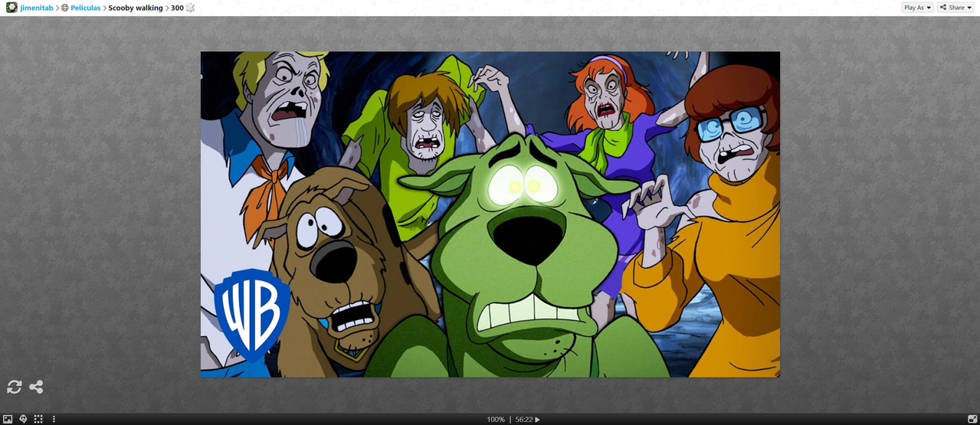The height and width of the screenshot is (425, 980).
Task: Toggle the puzzle image preview icon
Action: pos(8,419)
